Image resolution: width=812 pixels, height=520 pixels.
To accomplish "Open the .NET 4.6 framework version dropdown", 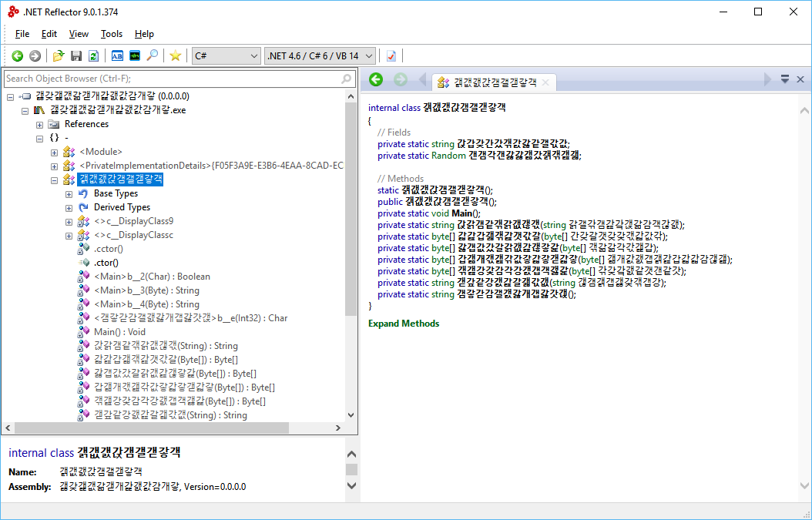I will 320,55.
